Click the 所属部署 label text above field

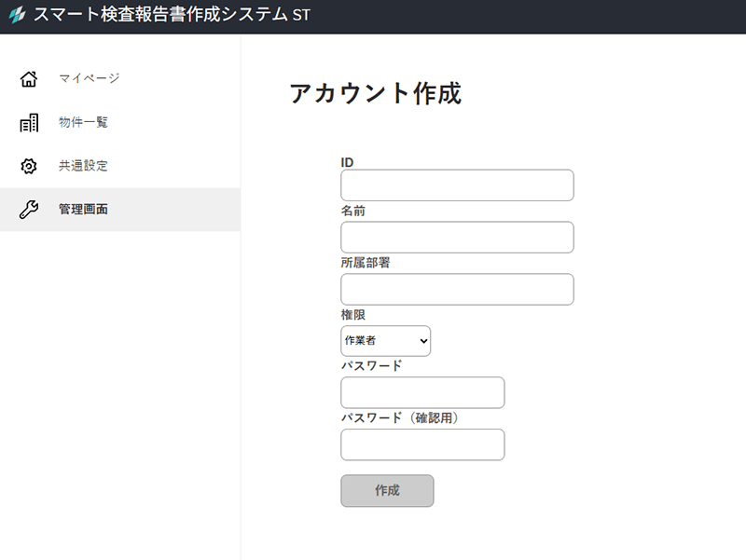(366, 263)
